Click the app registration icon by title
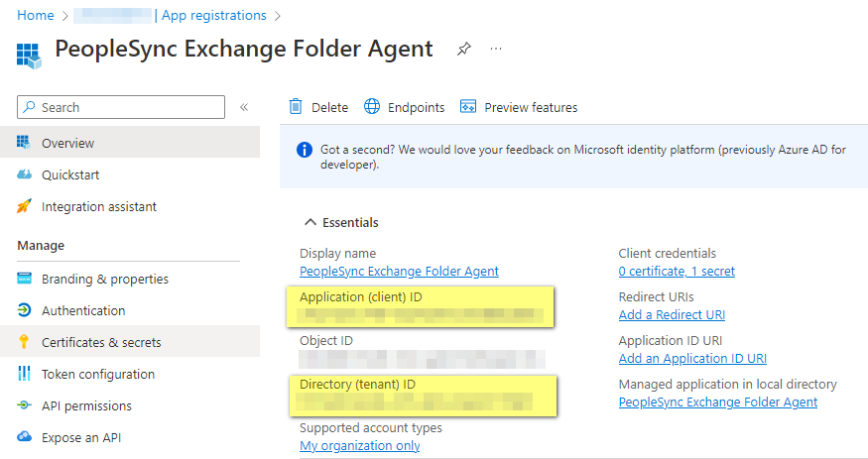The height and width of the screenshot is (459, 868). 29,56
